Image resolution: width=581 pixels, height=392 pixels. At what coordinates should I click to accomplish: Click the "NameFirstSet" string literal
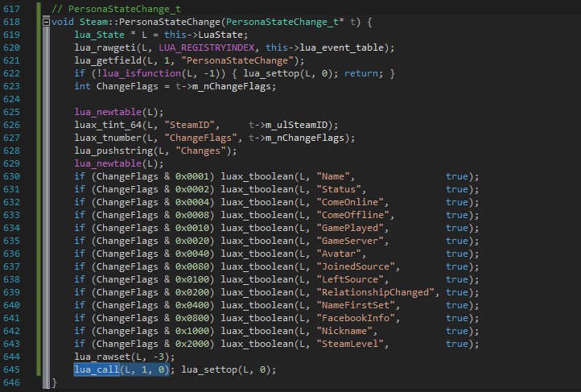coord(356,305)
